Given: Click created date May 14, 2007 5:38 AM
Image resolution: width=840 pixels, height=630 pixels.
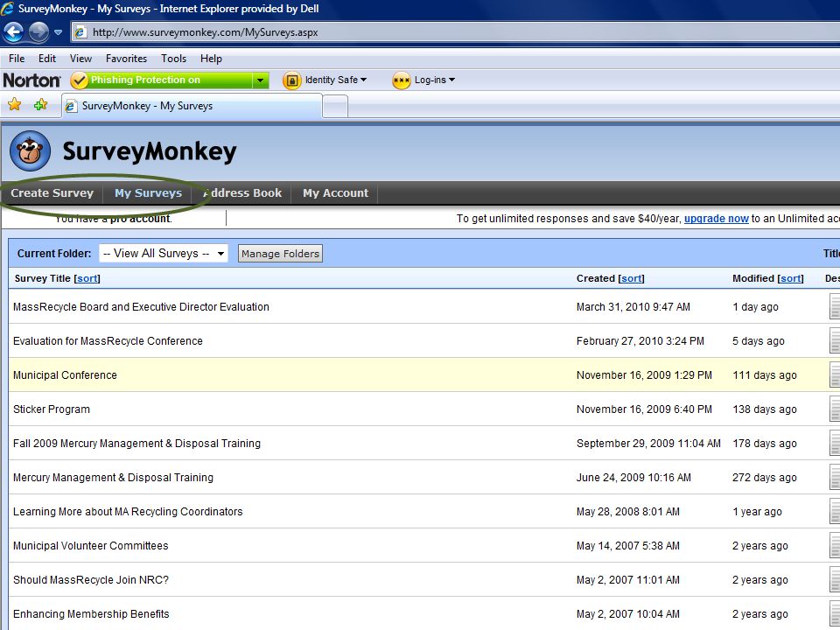Looking at the screenshot, I should [x=628, y=546].
